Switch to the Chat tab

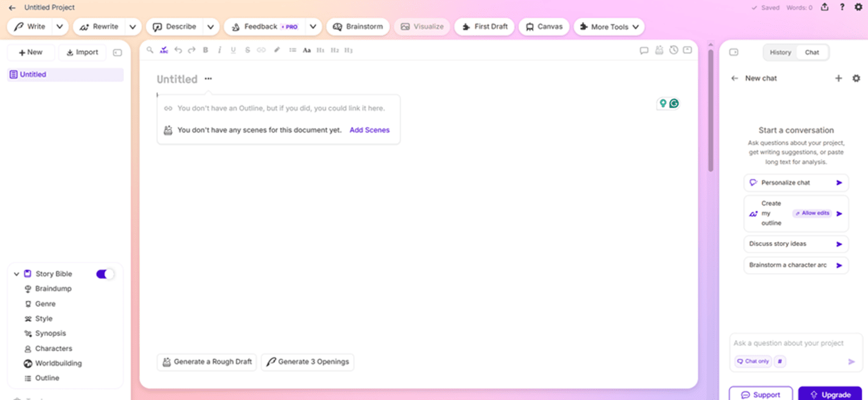[812, 52]
